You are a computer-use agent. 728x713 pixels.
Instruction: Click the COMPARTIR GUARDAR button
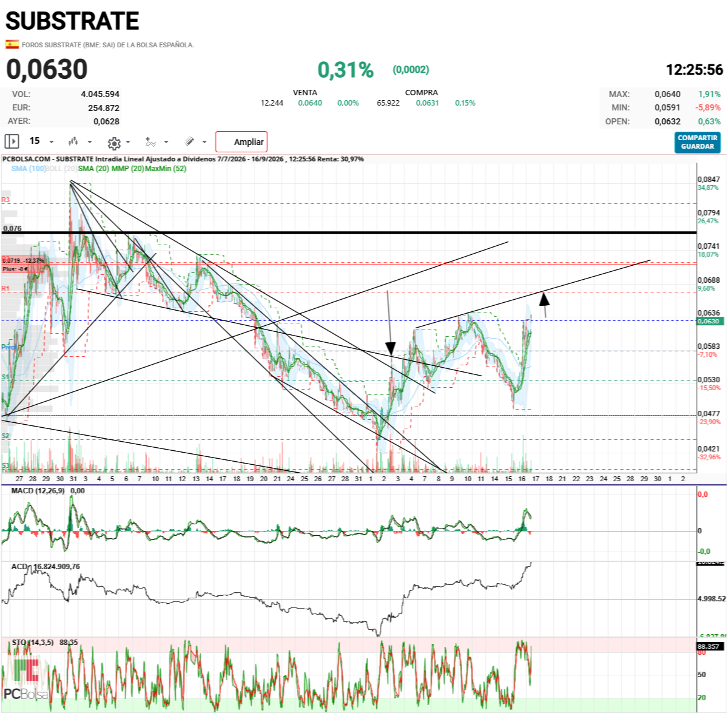point(697,142)
